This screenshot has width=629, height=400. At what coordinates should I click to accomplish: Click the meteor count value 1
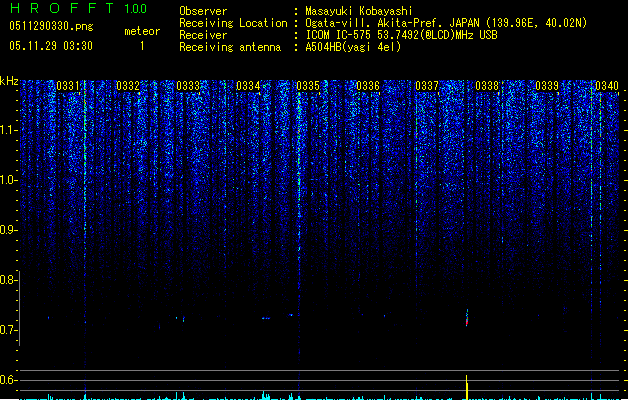pyautogui.click(x=142, y=46)
